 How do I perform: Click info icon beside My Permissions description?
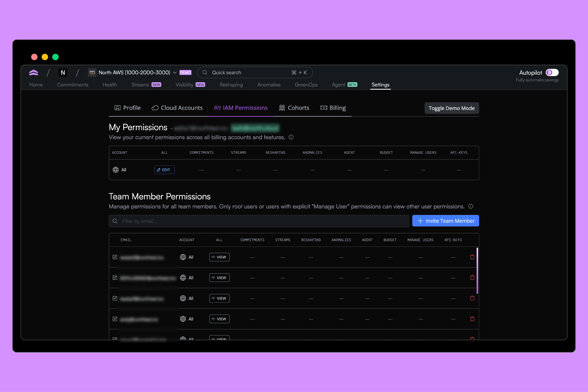[291, 137]
